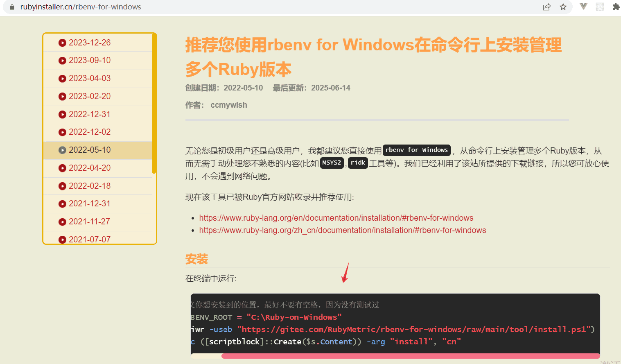621x364 pixels.
Task: Open the 2021-07-07 article link
Action: click(90, 240)
